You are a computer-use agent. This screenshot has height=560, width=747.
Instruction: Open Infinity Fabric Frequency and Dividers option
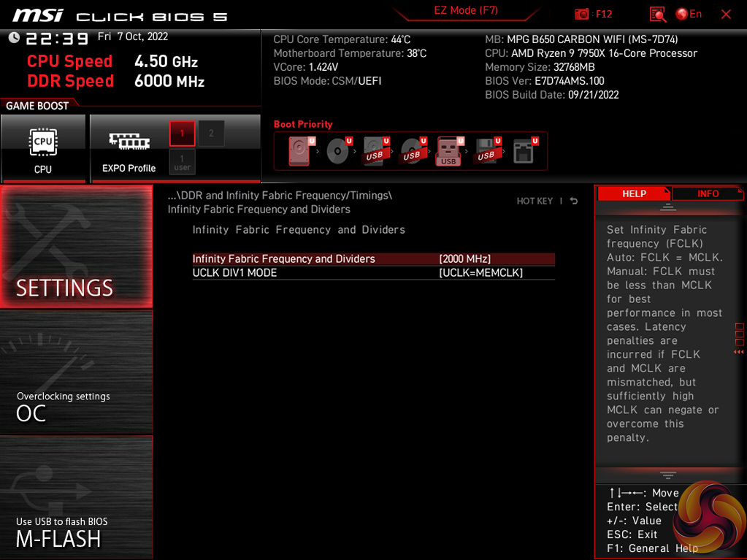374,258
